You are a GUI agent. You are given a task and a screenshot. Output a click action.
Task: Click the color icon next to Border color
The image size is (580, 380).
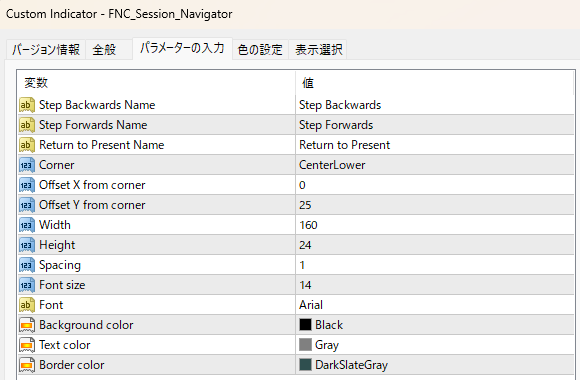tap(27, 365)
